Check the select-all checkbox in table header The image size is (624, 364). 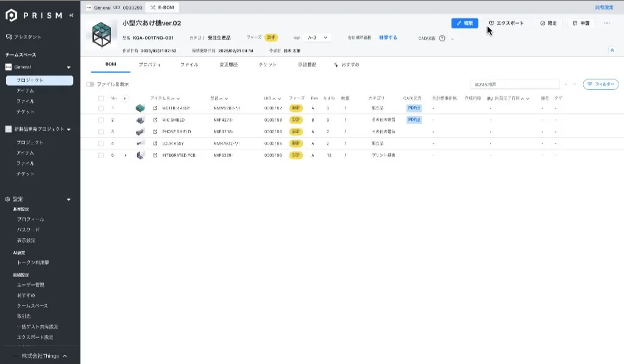[x=101, y=98]
